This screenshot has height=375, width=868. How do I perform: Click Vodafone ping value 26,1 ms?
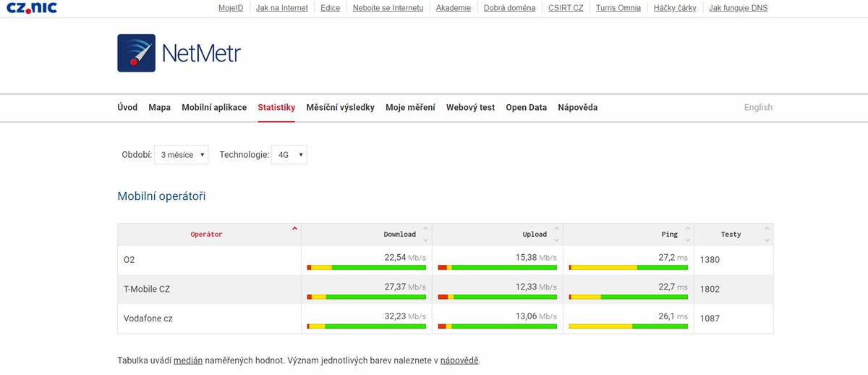(x=673, y=316)
